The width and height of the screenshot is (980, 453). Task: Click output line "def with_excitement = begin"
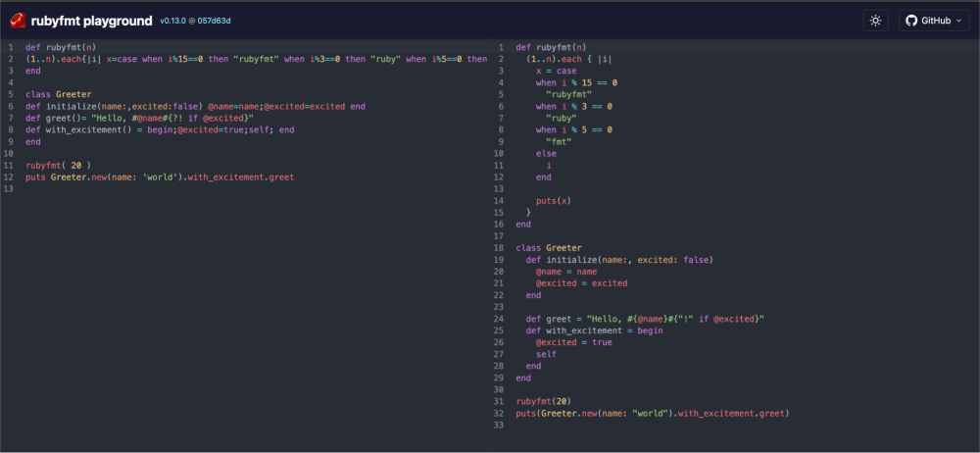click(595, 330)
